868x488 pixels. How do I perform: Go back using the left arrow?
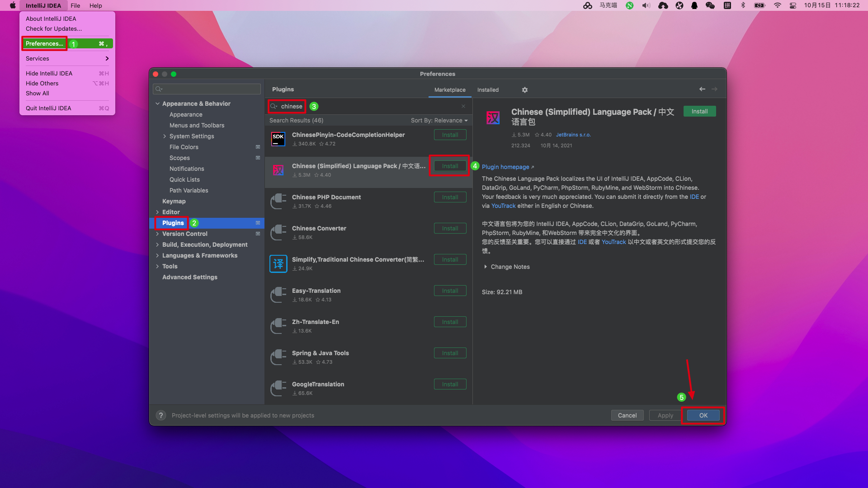coord(702,89)
